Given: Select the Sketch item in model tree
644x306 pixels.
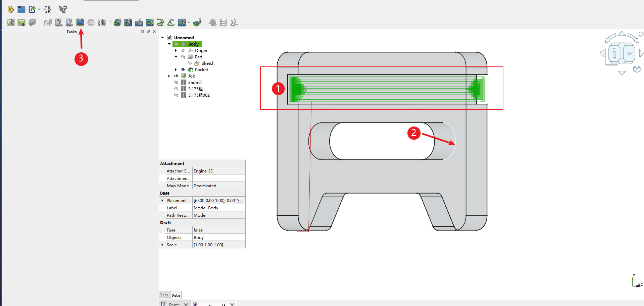Looking at the screenshot, I should (208, 63).
